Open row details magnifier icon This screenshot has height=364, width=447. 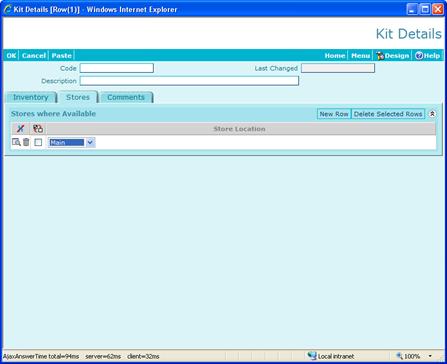(x=16, y=142)
